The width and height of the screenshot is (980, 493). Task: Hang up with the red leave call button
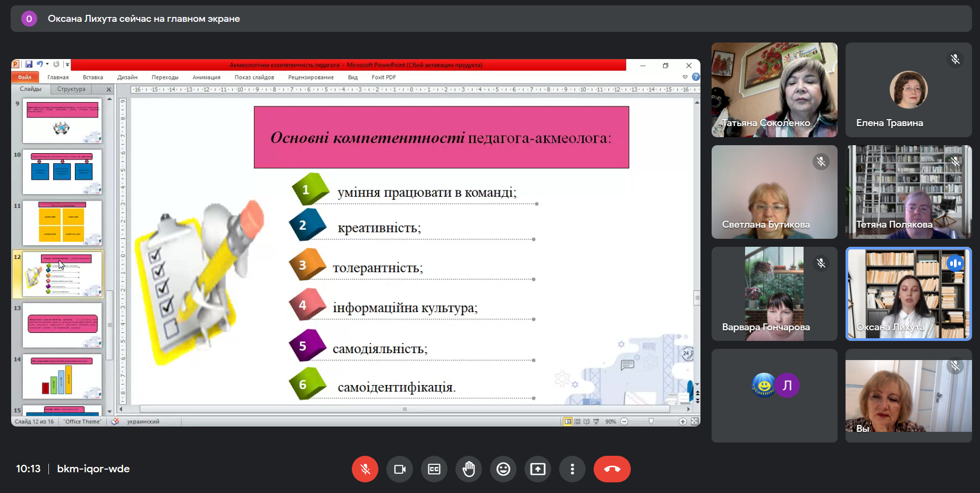612,469
